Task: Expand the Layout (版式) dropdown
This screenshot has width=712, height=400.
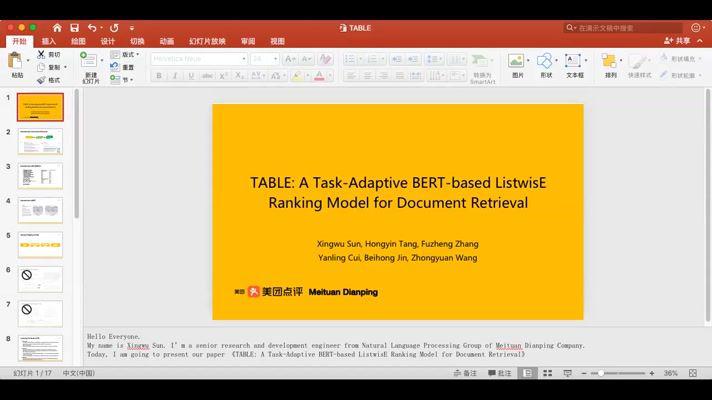Action: tap(129, 55)
